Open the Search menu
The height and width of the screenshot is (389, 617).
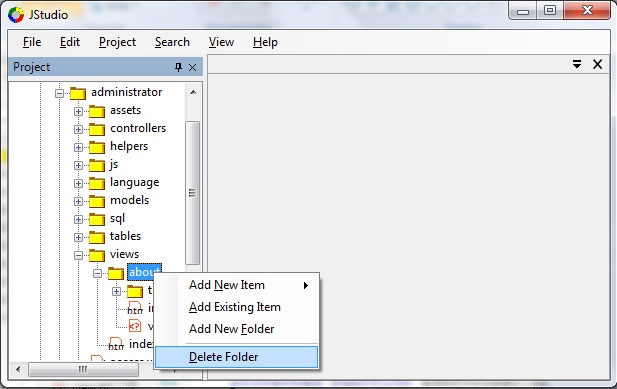(x=172, y=42)
